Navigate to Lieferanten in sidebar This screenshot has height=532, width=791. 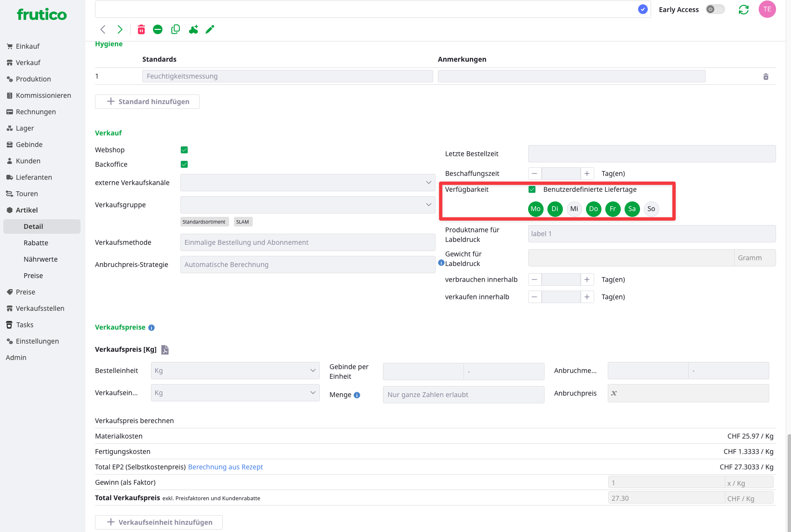click(x=34, y=177)
